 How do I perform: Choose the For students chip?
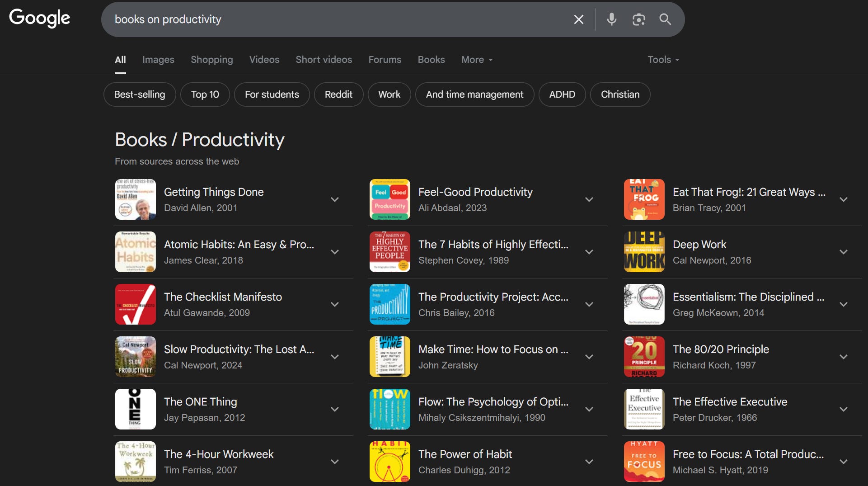pyautogui.click(x=272, y=94)
